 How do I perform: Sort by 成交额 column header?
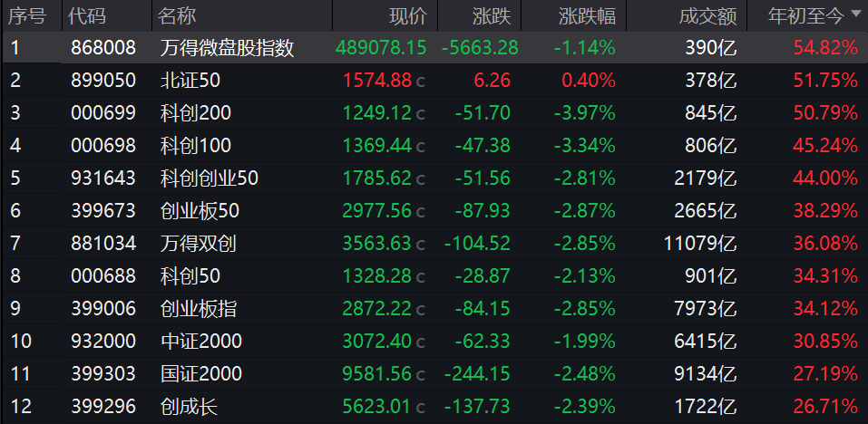point(708,16)
